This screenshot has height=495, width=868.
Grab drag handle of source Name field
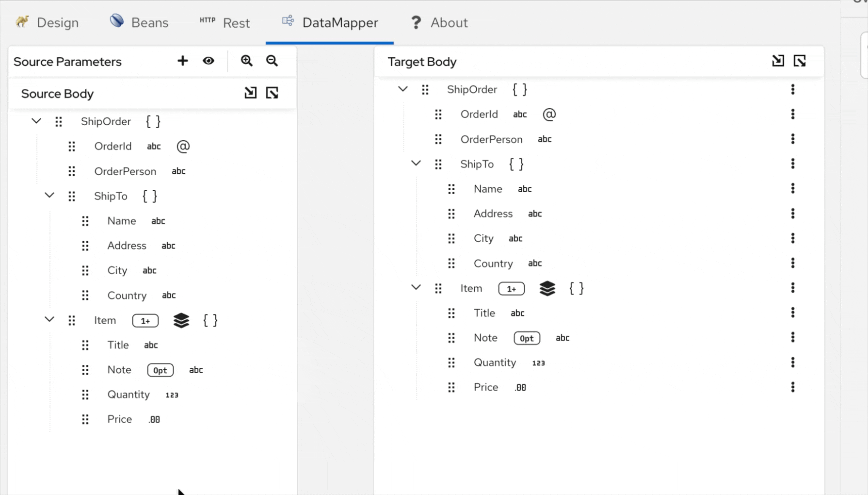click(x=85, y=221)
